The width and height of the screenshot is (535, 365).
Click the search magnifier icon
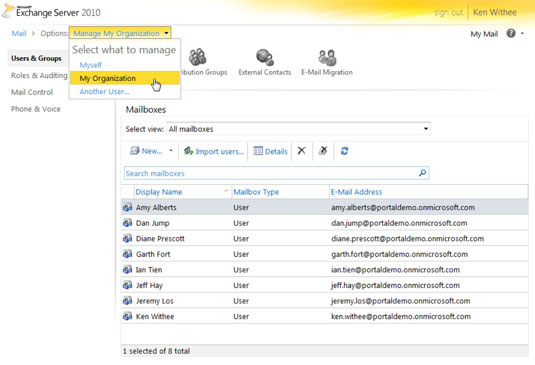(422, 173)
